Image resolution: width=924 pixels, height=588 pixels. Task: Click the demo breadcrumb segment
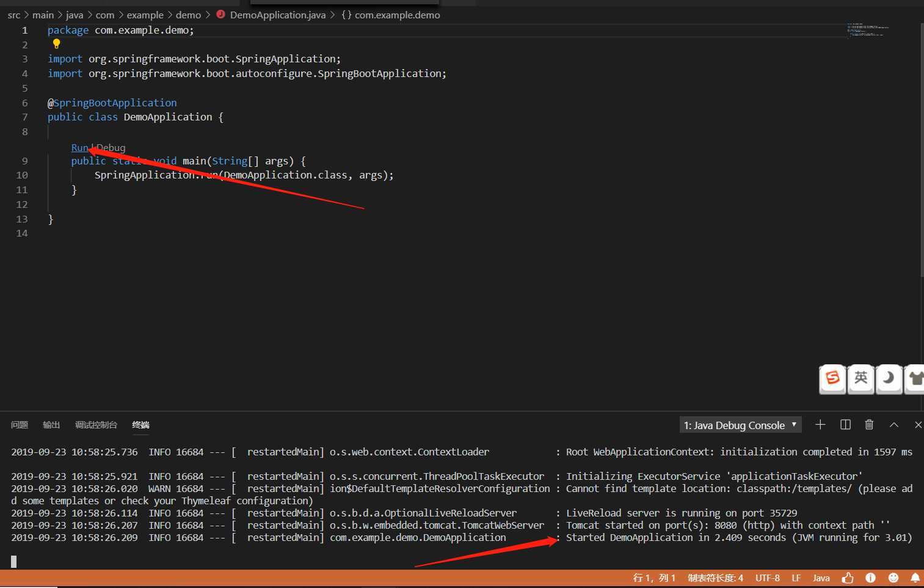click(188, 15)
